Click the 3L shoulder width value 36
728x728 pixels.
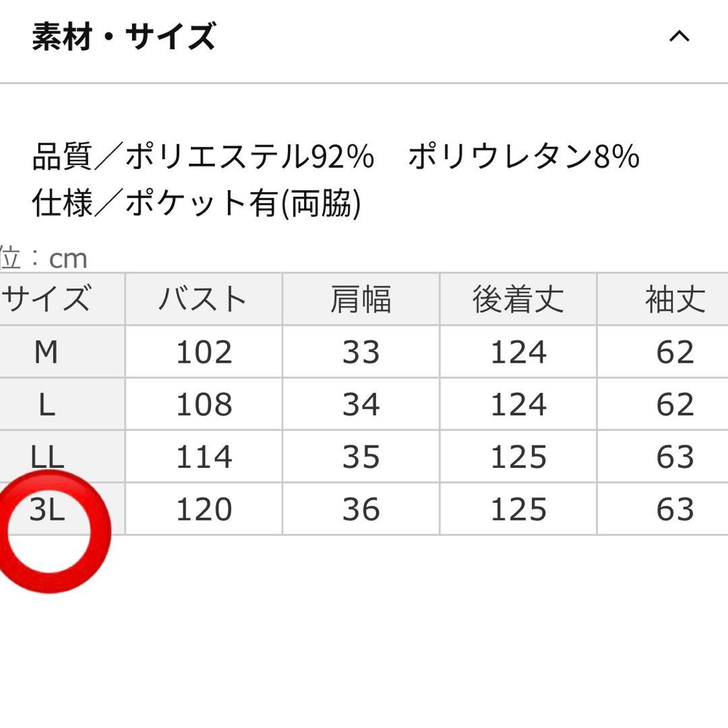[361, 510]
